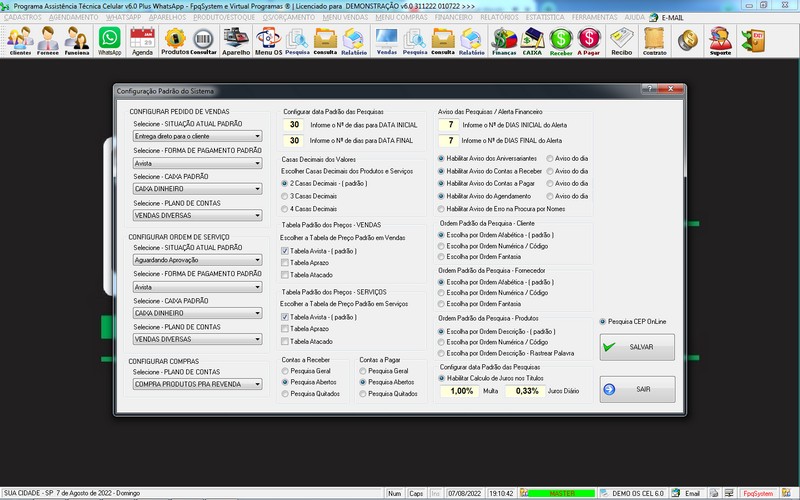
Task: Open Aguardando Aprovação situation dropdown
Action: click(197, 260)
